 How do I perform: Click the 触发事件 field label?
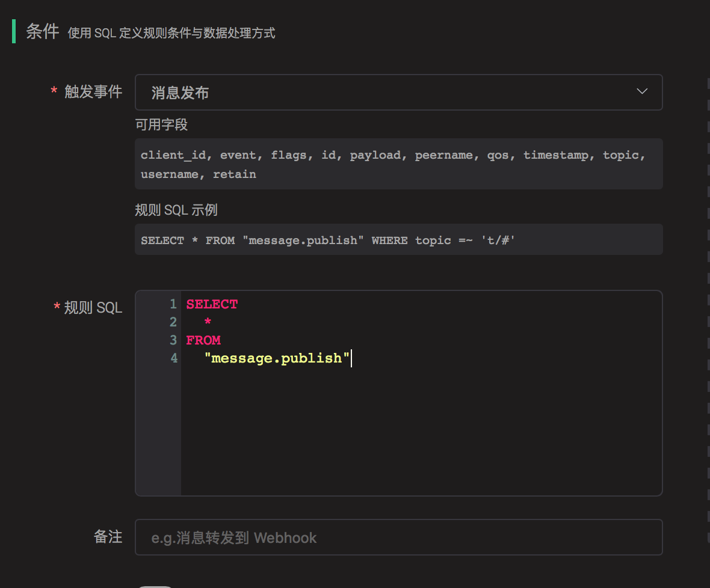(93, 91)
